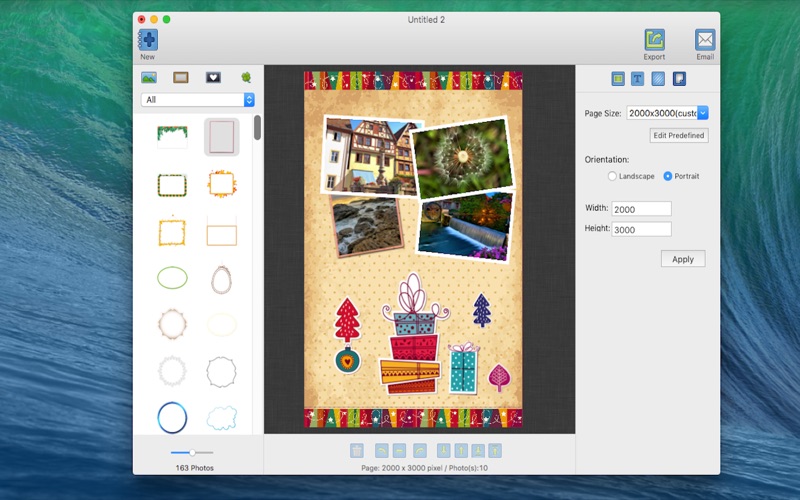Select the highlighted pink rectangle frame thumbnail

pos(222,137)
